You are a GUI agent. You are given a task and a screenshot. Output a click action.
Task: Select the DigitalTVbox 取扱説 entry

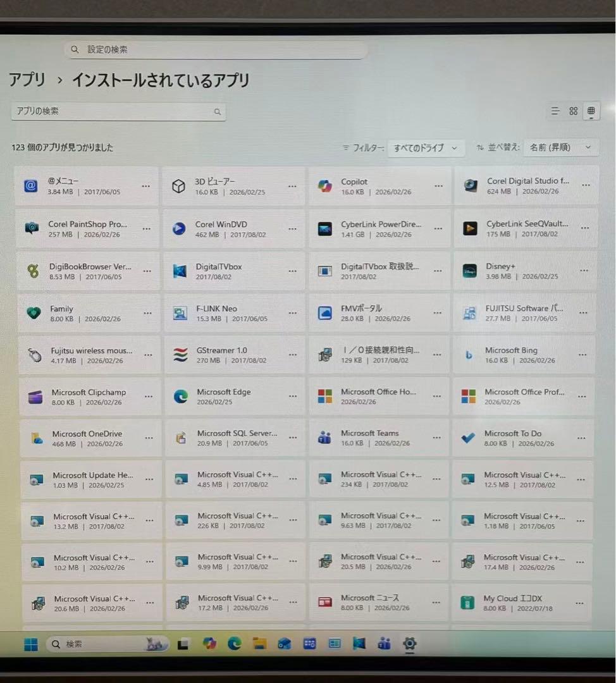tap(379, 271)
